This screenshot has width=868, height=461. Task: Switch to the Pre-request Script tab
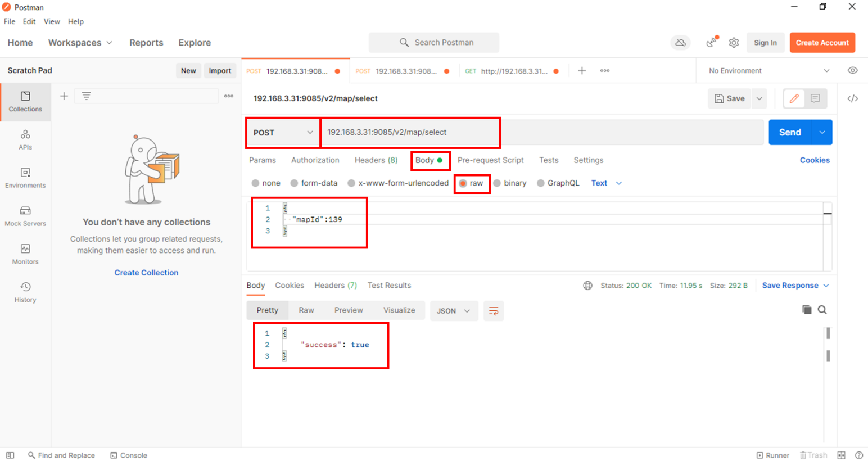coord(490,160)
